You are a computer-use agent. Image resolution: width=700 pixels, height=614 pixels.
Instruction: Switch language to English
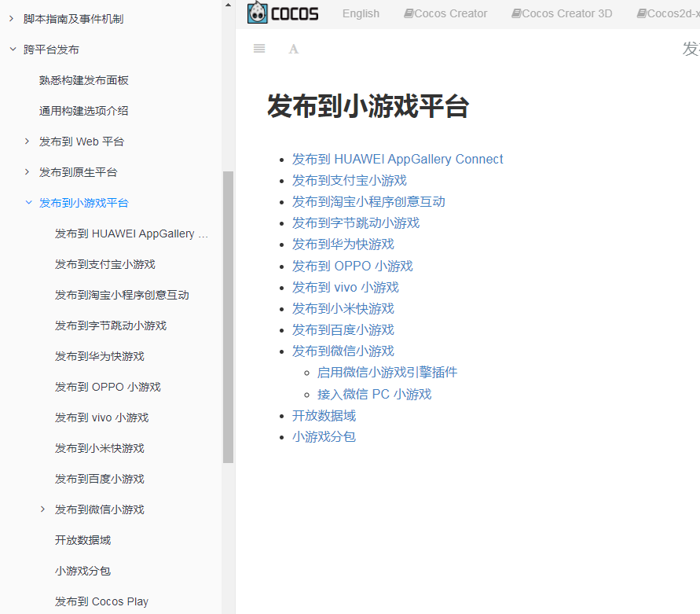(361, 13)
